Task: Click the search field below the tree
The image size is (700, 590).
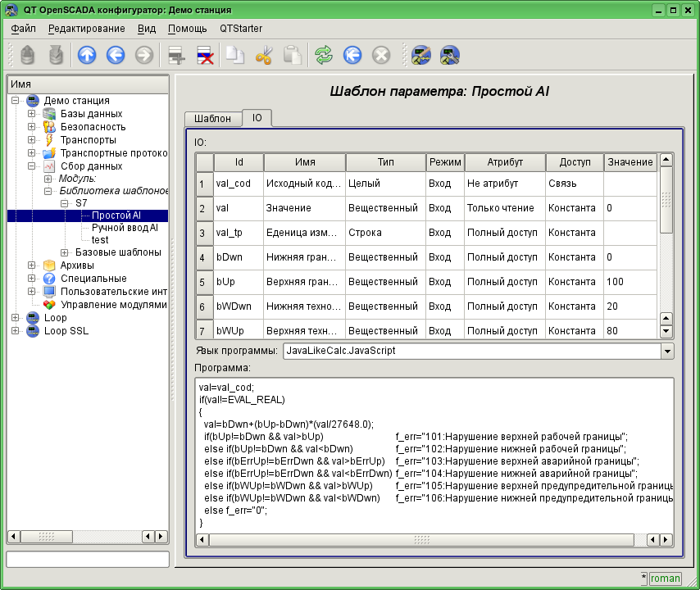Action: pyautogui.click(x=88, y=559)
